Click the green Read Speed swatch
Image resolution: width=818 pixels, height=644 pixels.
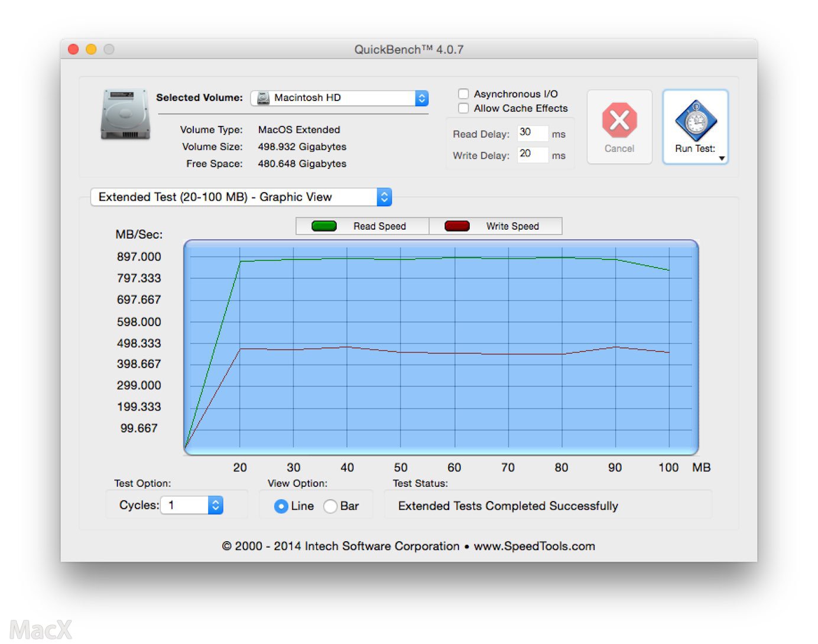(324, 226)
